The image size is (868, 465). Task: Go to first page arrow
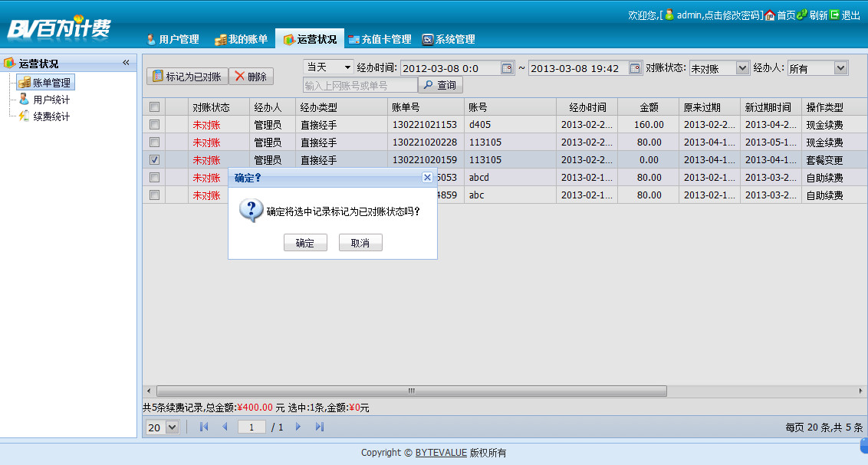(204, 427)
